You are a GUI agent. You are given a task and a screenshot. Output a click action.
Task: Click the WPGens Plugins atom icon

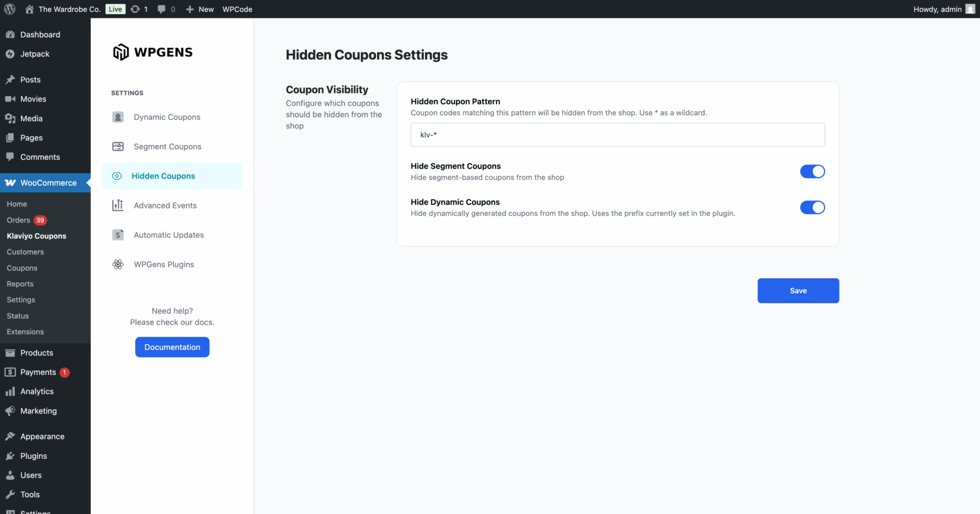pyautogui.click(x=118, y=265)
